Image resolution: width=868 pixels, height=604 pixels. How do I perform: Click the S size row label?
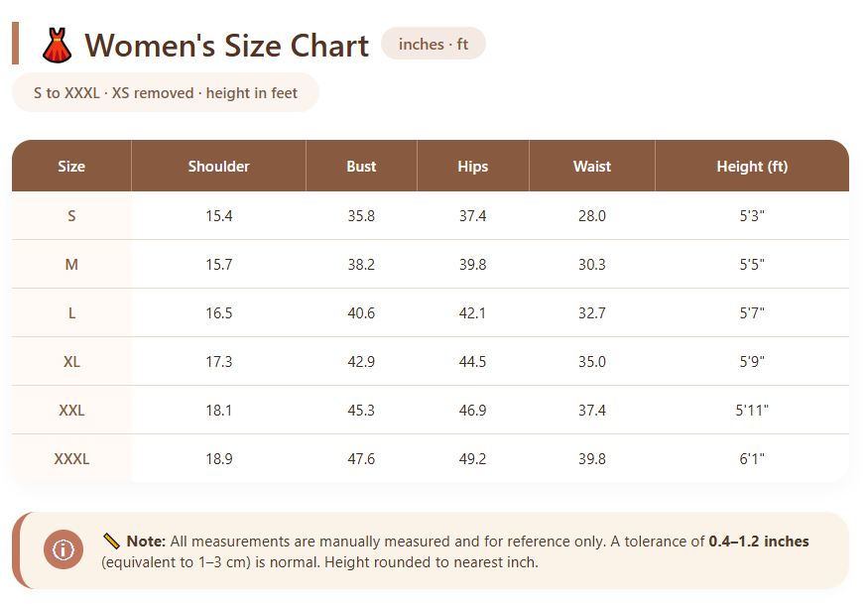pos(71,215)
